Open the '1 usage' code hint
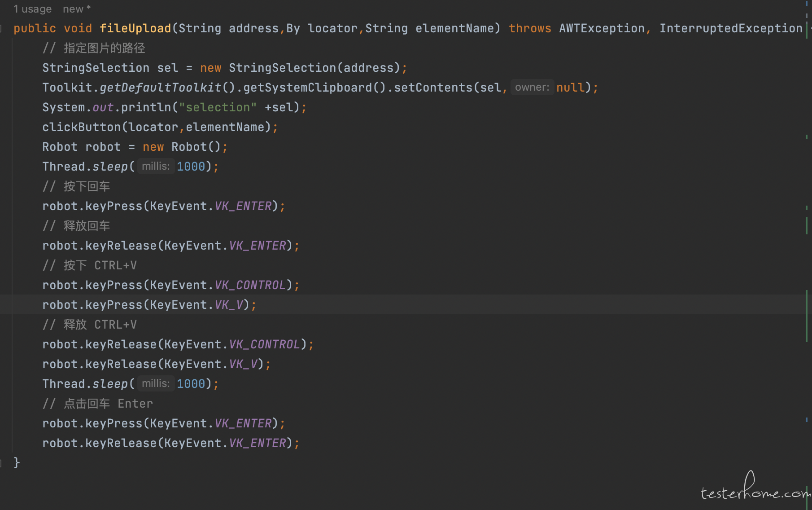The height and width of the screenshot is (510, 812). click(x=32, y=9)
